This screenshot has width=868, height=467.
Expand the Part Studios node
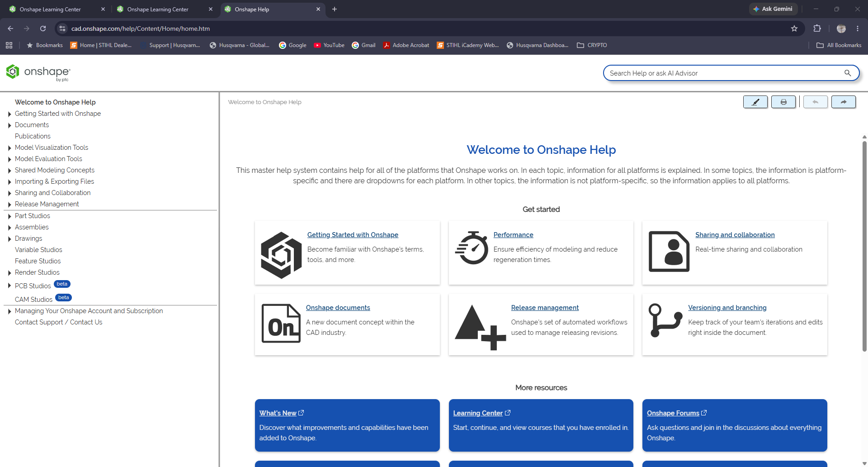9,216
